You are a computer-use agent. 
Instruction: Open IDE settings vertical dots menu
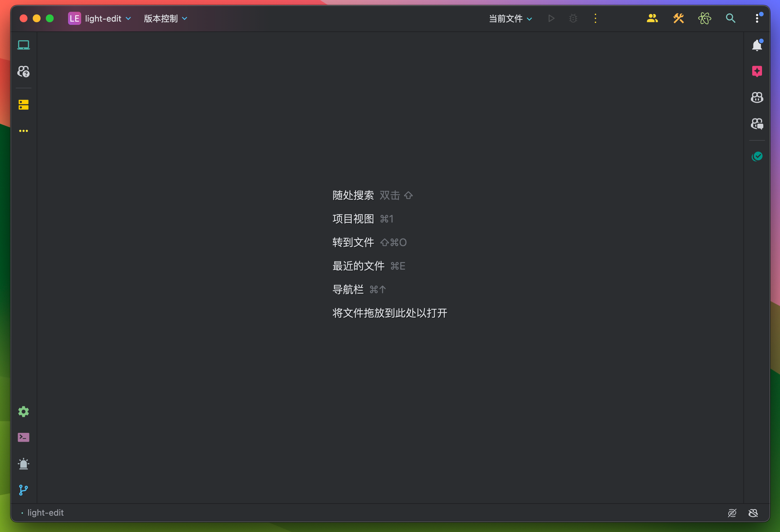757,18
